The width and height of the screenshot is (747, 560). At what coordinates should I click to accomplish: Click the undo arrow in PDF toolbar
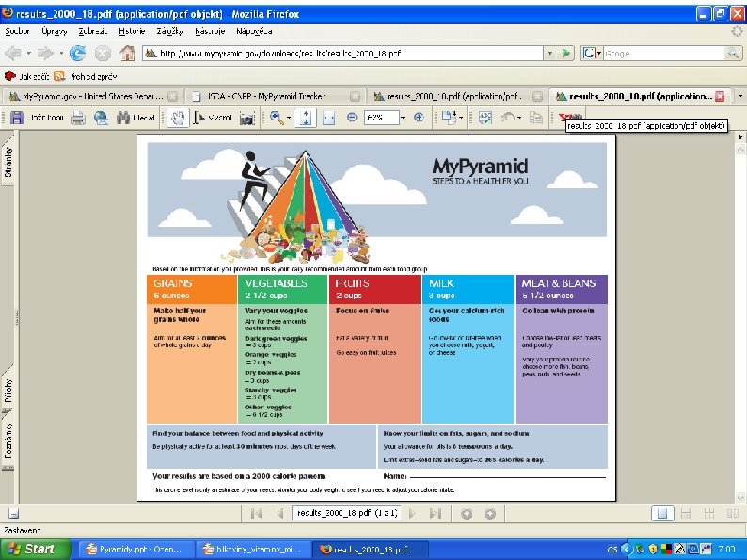(x=508, y=118)
